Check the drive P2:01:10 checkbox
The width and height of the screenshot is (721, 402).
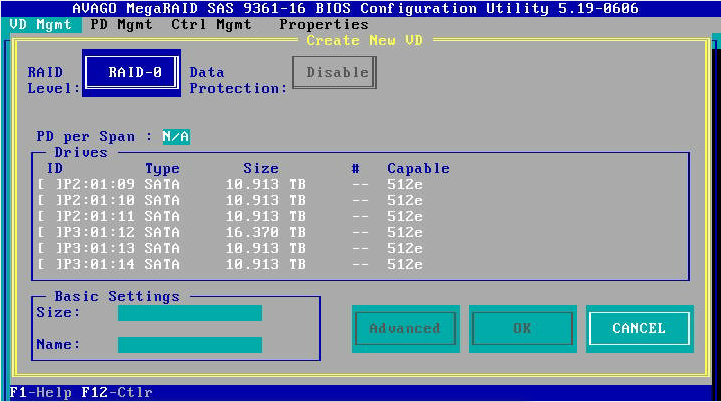[x=48, y=201]
